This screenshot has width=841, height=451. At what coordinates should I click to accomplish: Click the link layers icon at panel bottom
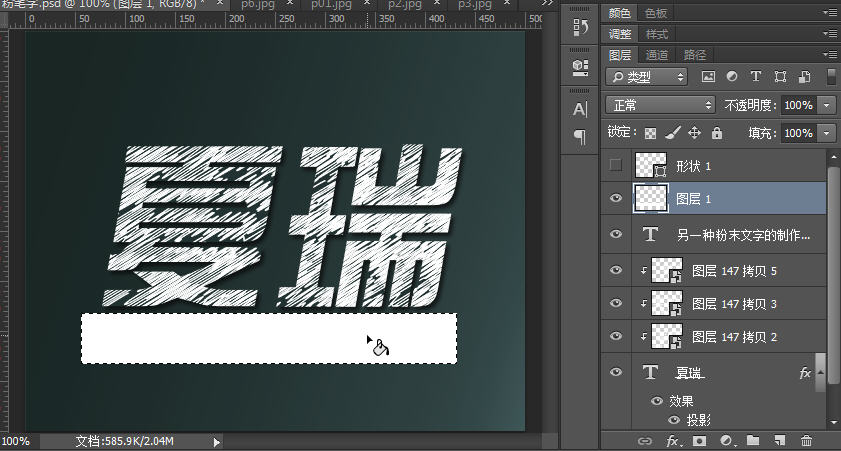644,441
